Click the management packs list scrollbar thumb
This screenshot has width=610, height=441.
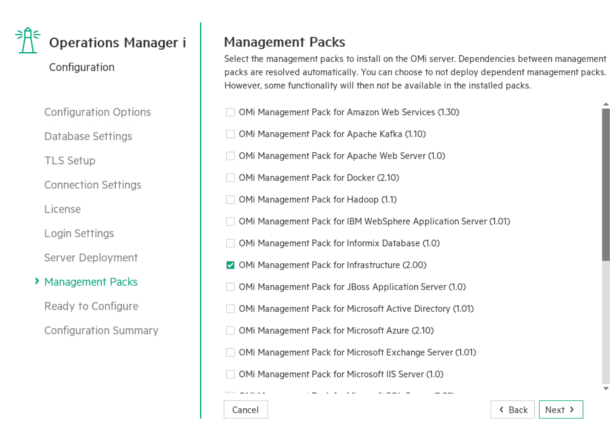[x=606, y=185]
